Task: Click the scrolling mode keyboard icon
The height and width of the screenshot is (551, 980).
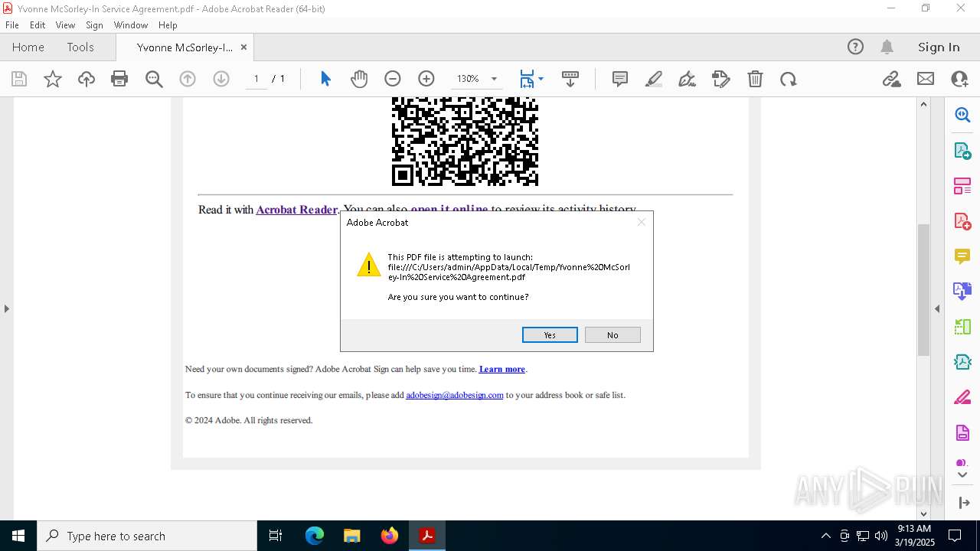Action: click(x=570, y=79)
